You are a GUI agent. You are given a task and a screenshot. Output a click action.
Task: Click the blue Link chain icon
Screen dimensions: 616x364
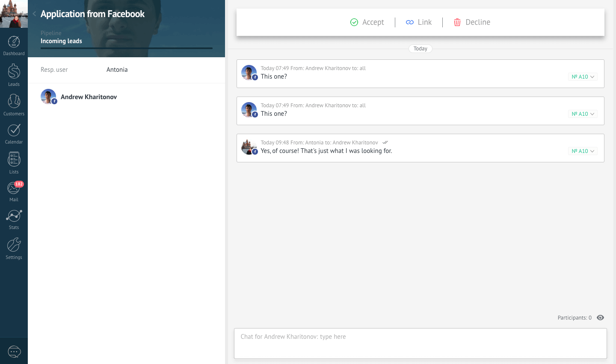tap(410, 22)
